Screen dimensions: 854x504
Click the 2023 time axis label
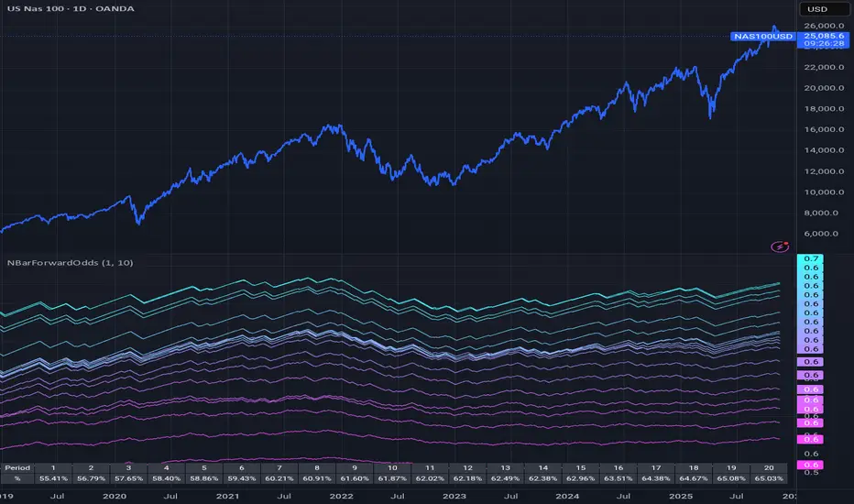454,496
